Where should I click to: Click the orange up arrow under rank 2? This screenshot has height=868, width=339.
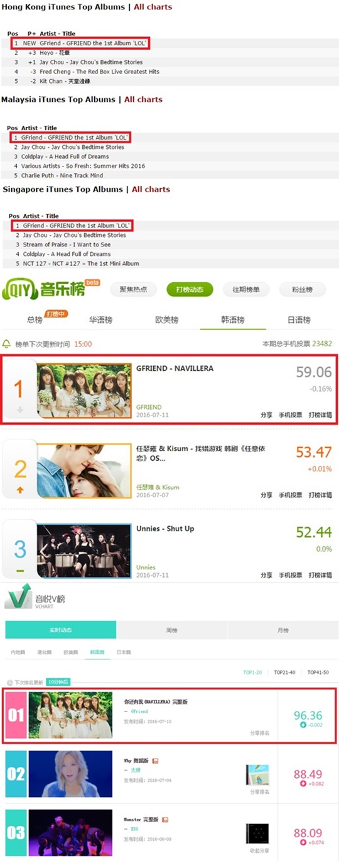(x=20, y=490)
